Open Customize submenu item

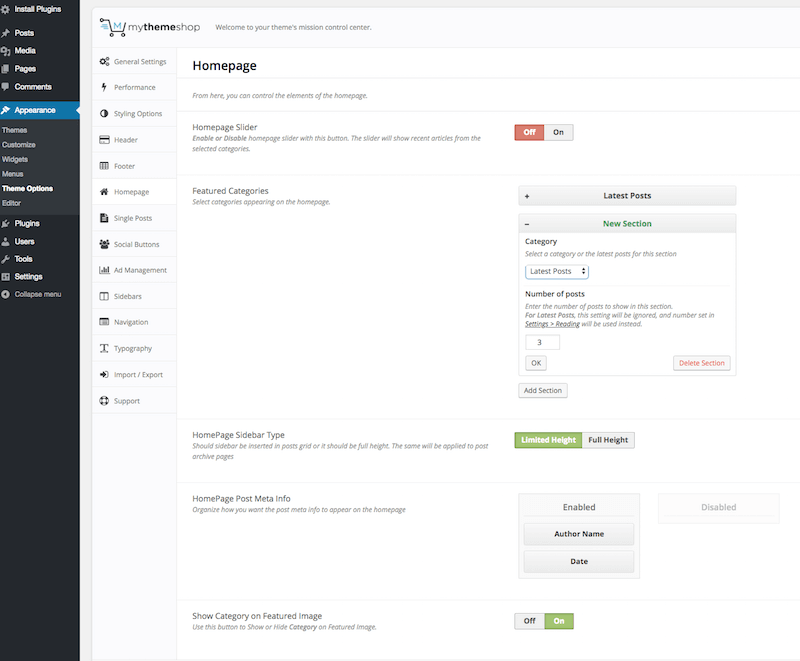coord(18,145)
